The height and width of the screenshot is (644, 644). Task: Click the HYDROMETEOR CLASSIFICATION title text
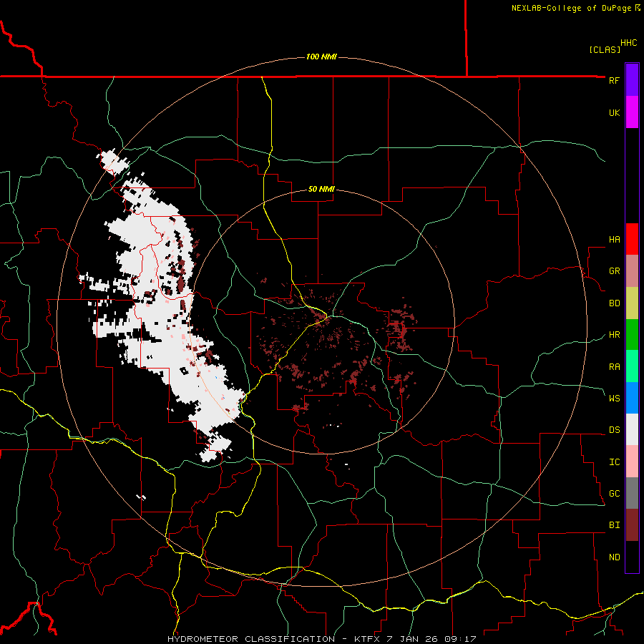251,639
